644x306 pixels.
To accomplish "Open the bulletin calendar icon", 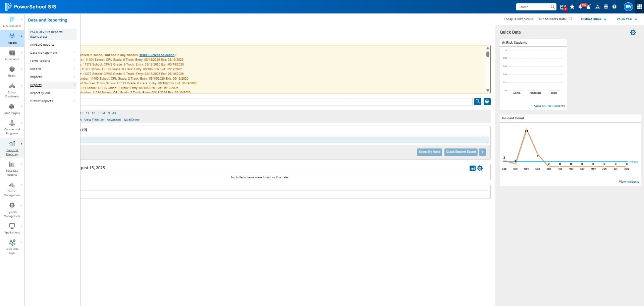I will (473, 168).
